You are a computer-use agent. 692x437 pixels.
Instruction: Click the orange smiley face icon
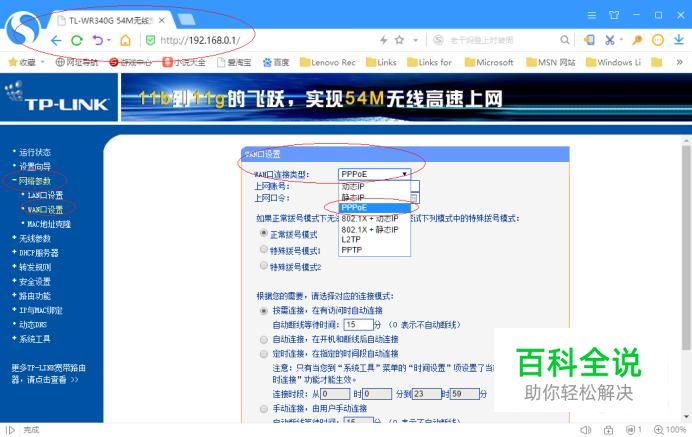pos(658,40)
